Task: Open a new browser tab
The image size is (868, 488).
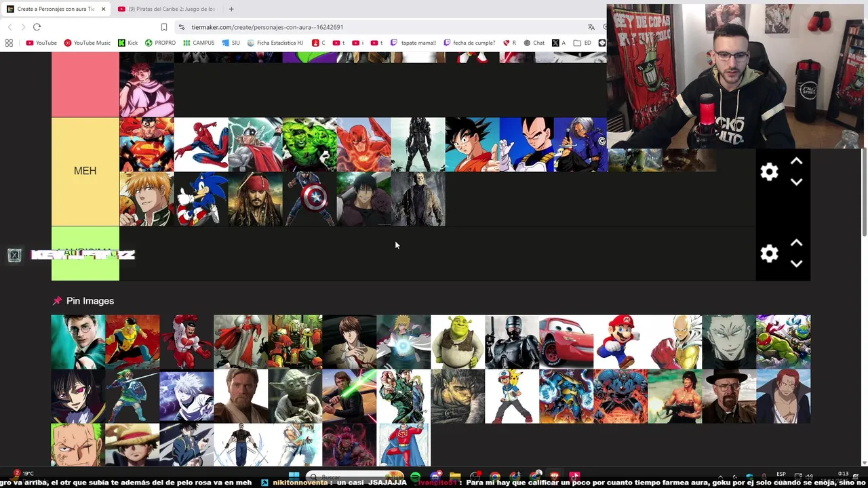Action: coord(231,9)
